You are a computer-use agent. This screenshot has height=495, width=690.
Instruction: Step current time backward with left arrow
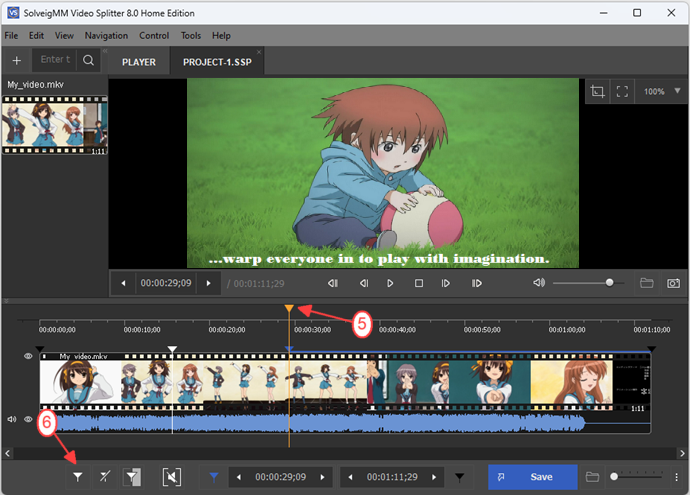(x=123, y=283)
